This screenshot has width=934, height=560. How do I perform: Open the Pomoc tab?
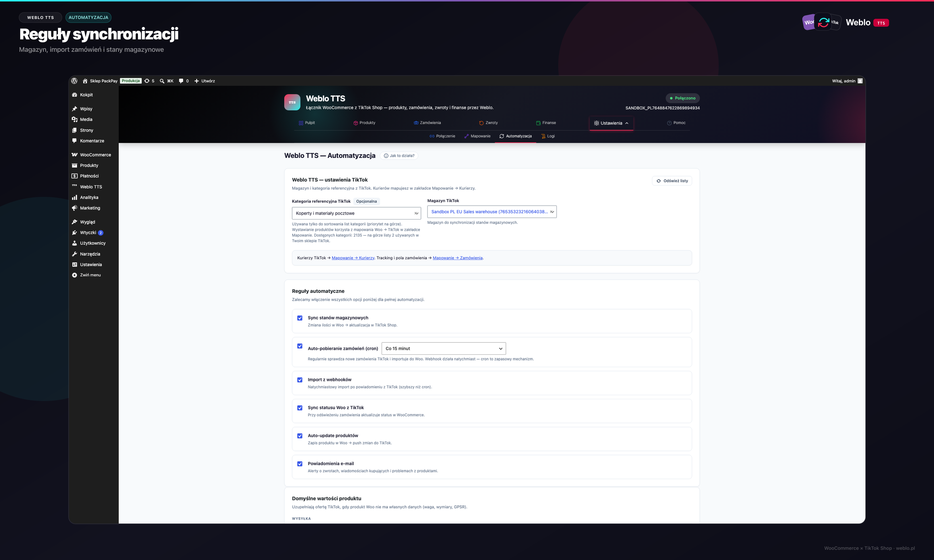[x=676, y=122]
